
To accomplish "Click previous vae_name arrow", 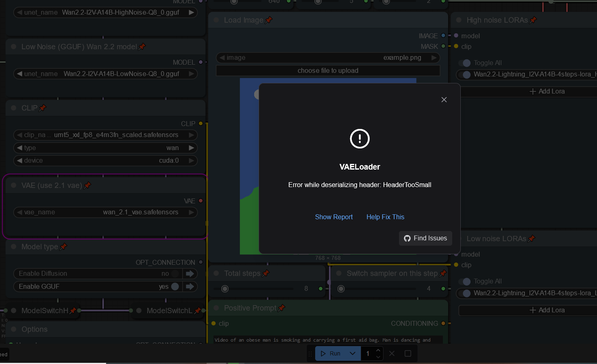I will coord(20,212).
